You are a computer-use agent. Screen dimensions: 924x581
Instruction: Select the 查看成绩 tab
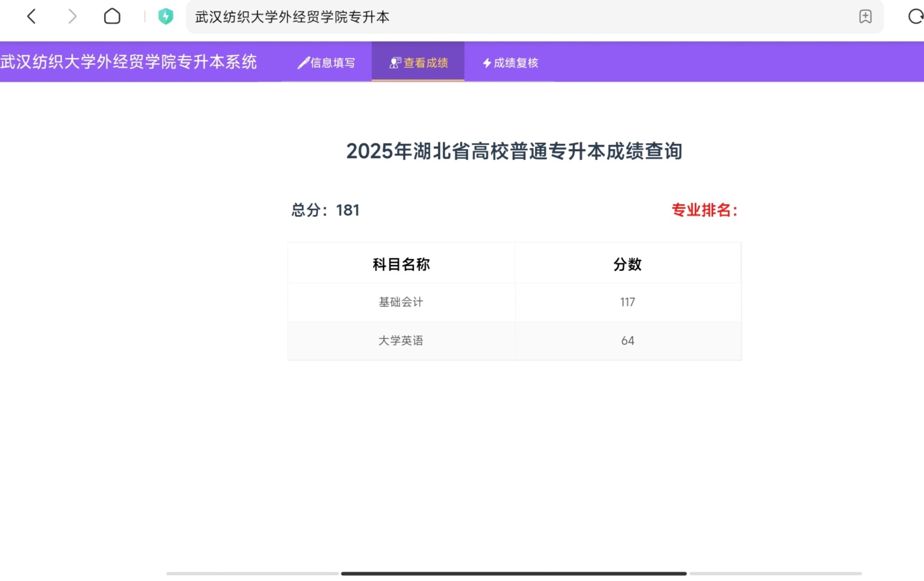click(x=418, y=62)
